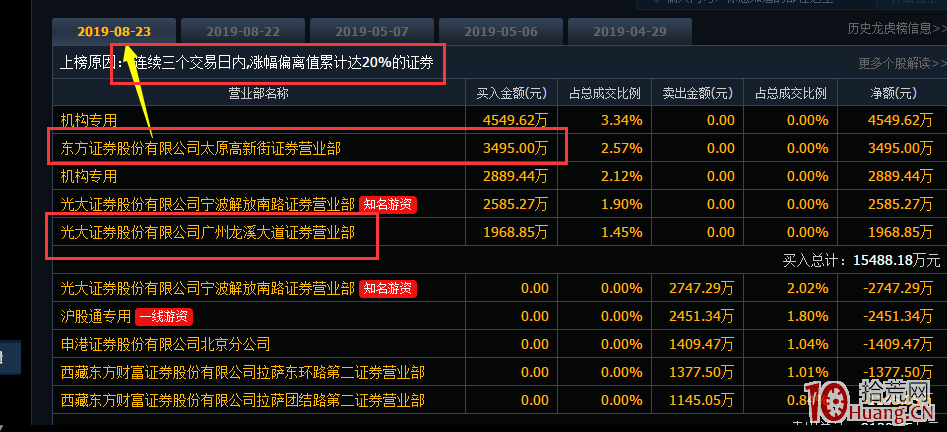Viewport: 947px width, 432px height.
Task: Open 光大证券广州龙溪大道证券营业部 entry
Action: (207, 232)
